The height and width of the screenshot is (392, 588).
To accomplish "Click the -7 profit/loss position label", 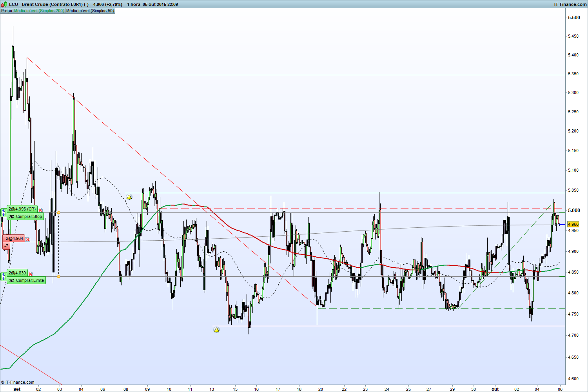I will coord(6,246).
